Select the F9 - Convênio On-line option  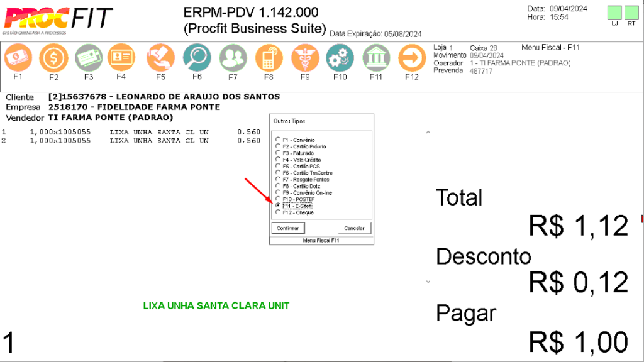(x=304, y=192)
